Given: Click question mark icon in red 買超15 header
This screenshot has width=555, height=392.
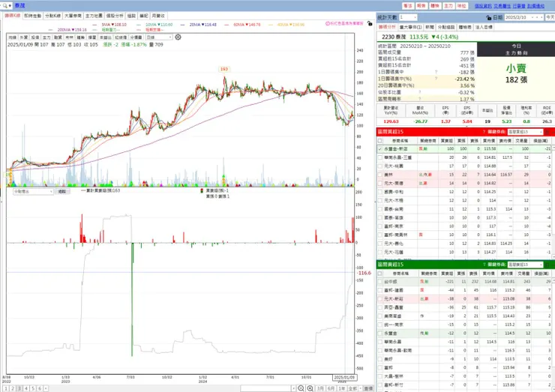Looking at the screenshot, I should (x=484, y=132).
